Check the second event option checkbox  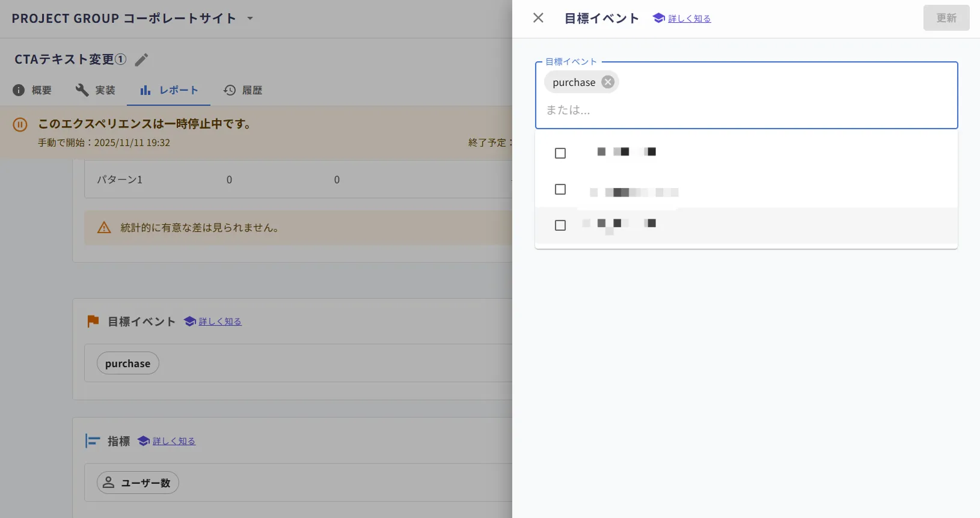[560, 189]
